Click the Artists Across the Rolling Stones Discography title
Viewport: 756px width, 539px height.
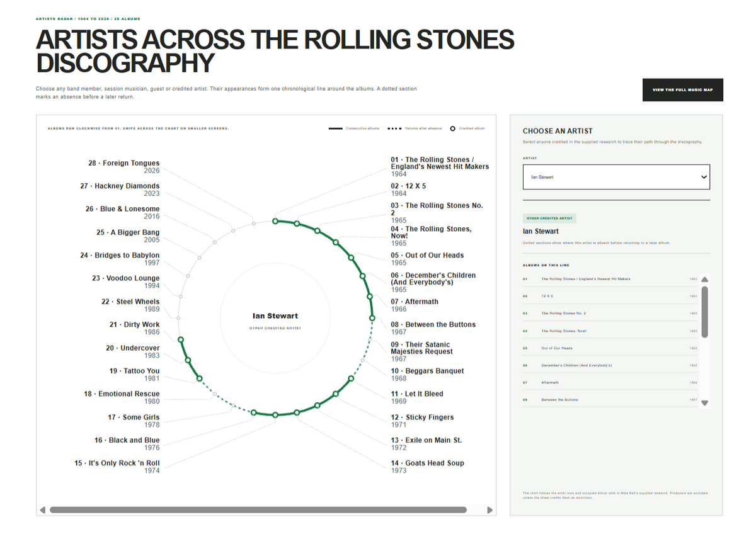(275, 52)
